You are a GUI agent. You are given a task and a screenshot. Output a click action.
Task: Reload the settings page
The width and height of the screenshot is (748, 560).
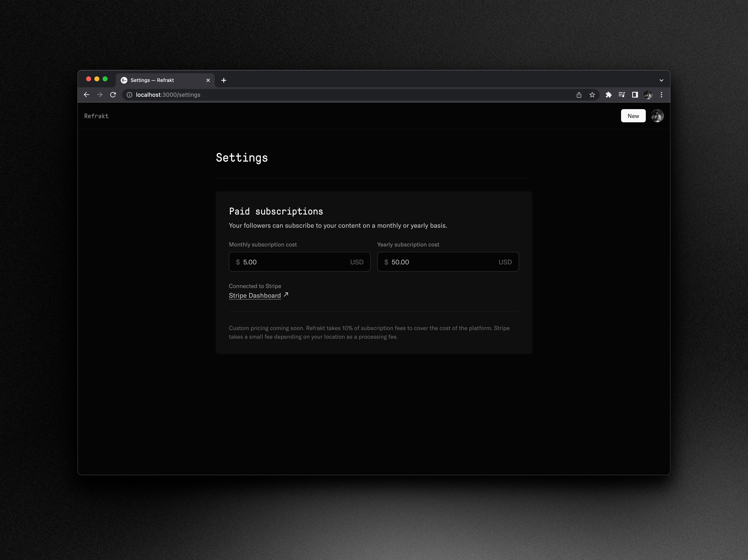[x=113, y=95]
